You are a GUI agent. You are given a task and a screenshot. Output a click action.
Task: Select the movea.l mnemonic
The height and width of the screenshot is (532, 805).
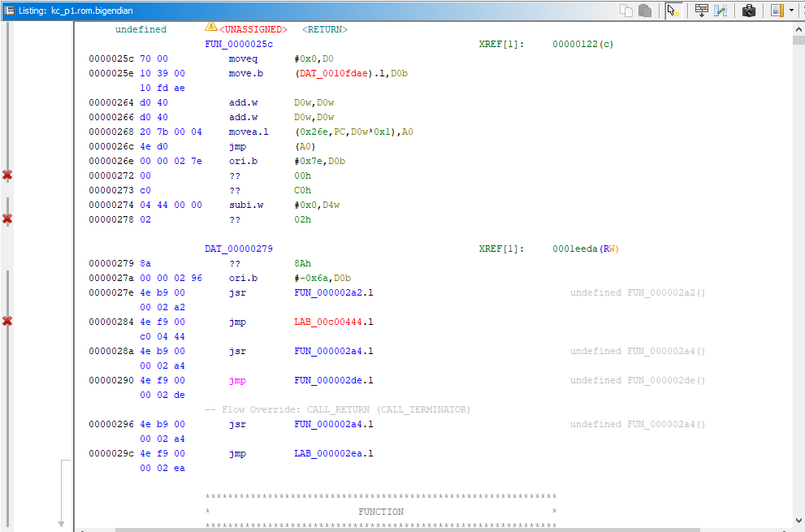coord(249,132)
